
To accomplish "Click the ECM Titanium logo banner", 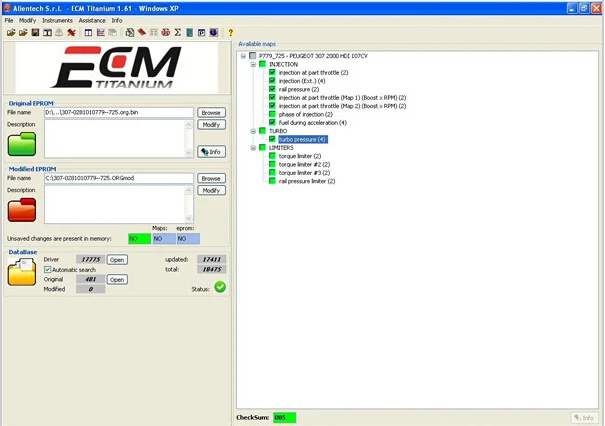I will (117, 68).
